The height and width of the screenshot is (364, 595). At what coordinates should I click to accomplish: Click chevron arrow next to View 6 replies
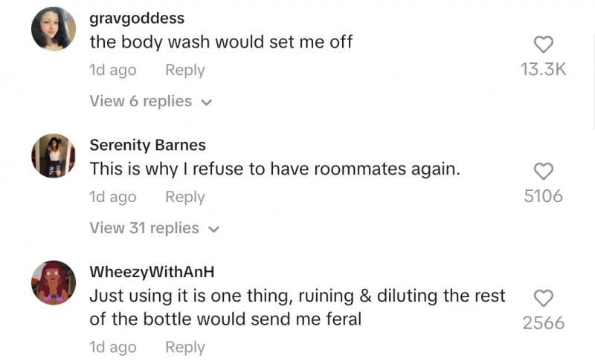point(206,103)
